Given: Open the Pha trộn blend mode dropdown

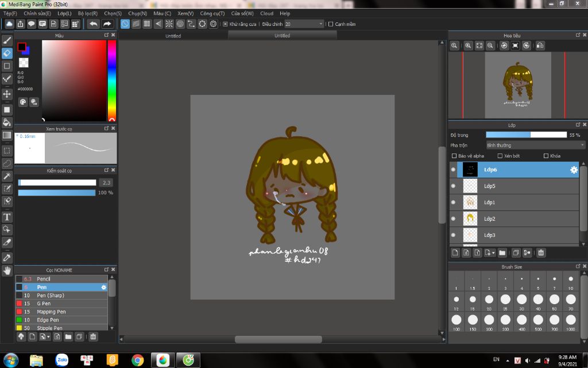Looking at the screenshot, I should [535, 145].
